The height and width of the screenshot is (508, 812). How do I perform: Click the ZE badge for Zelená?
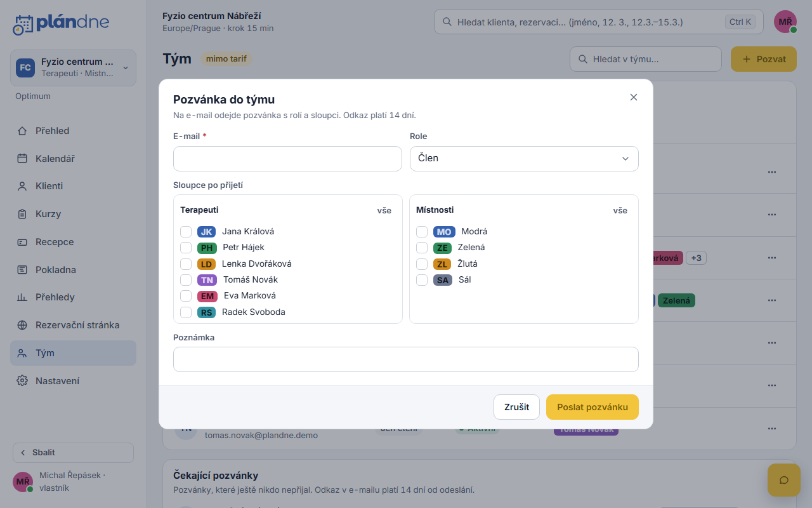point(442,248)
